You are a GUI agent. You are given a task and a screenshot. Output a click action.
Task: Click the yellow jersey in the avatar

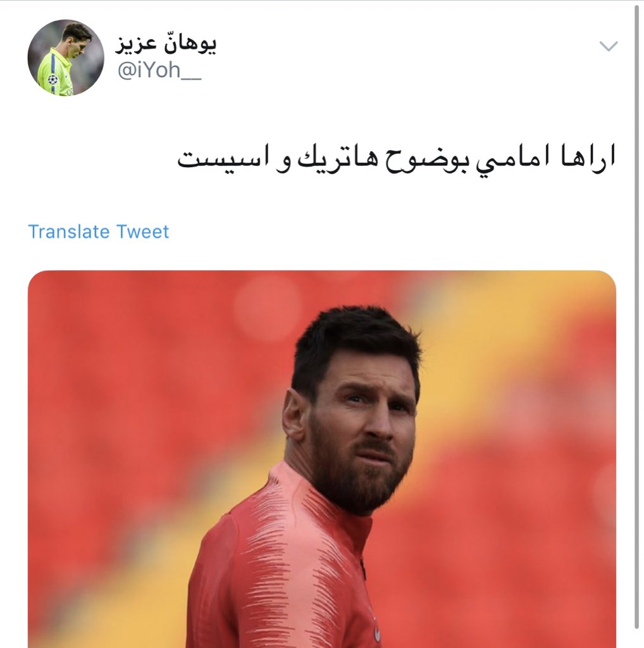pyautogui.click(x=54, y=72)
